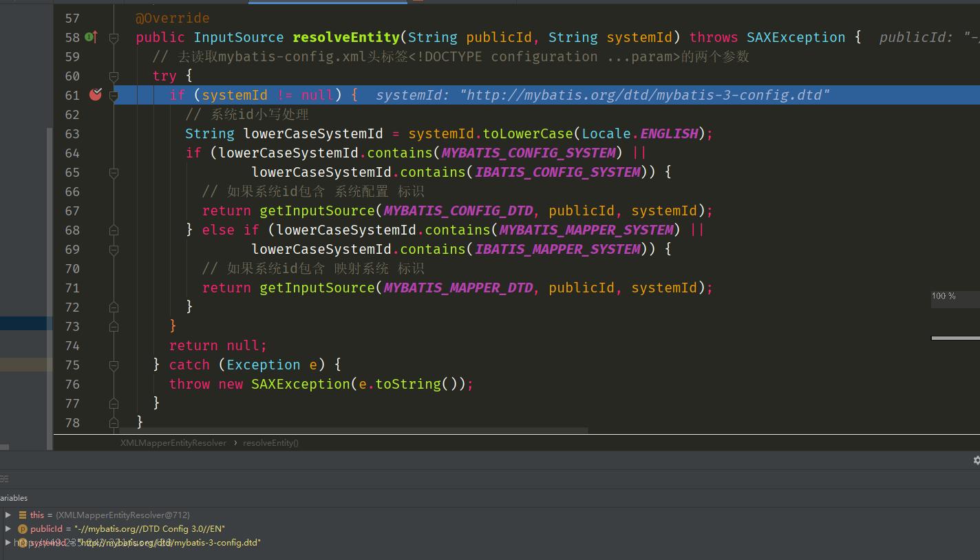The image size is (980, 560).
Task: Click line number 63 in the gutter
Action: coord(72,133)
